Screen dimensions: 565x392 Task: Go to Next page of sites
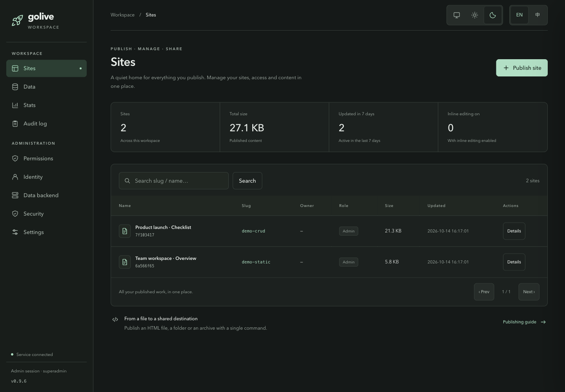[529, 292]
